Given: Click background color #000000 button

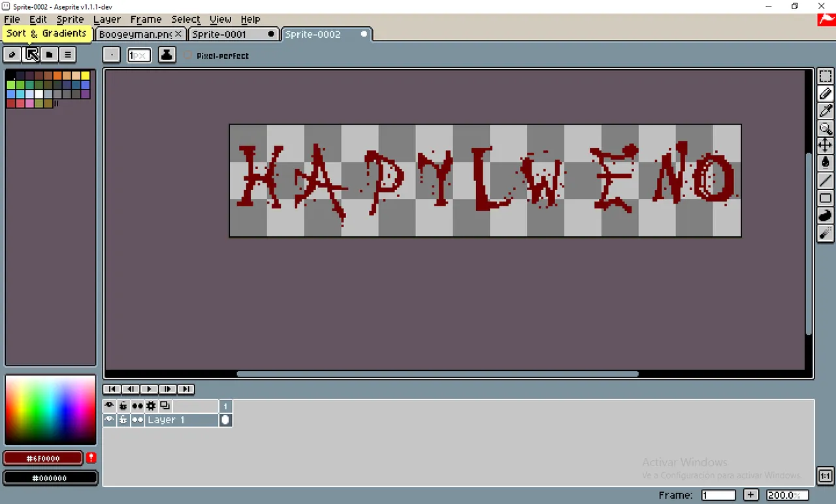Looking at the screenshot, I should [x=50, y=478].
